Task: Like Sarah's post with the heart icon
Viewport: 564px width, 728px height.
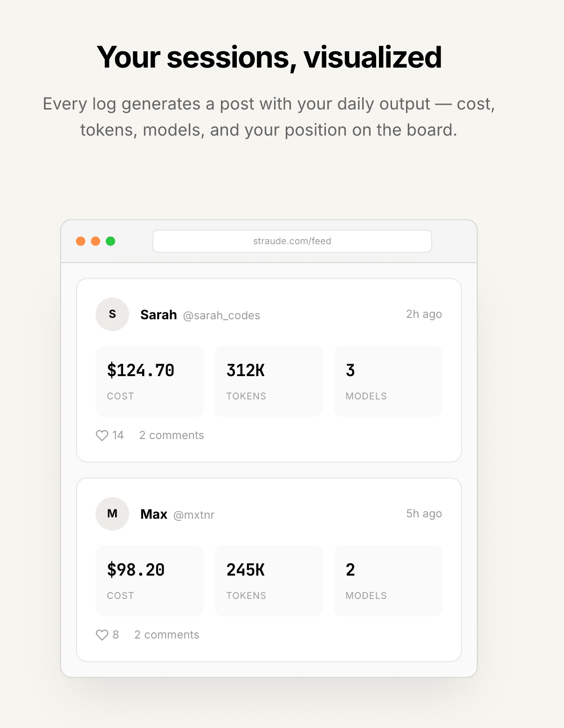Action: [x=102, y=435]
